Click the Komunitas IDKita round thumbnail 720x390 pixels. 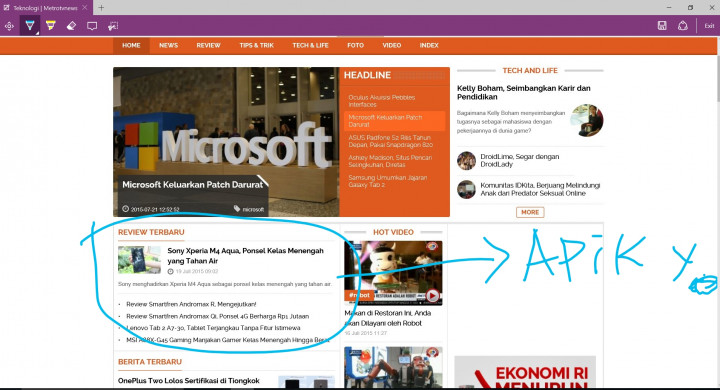point(466,189)
